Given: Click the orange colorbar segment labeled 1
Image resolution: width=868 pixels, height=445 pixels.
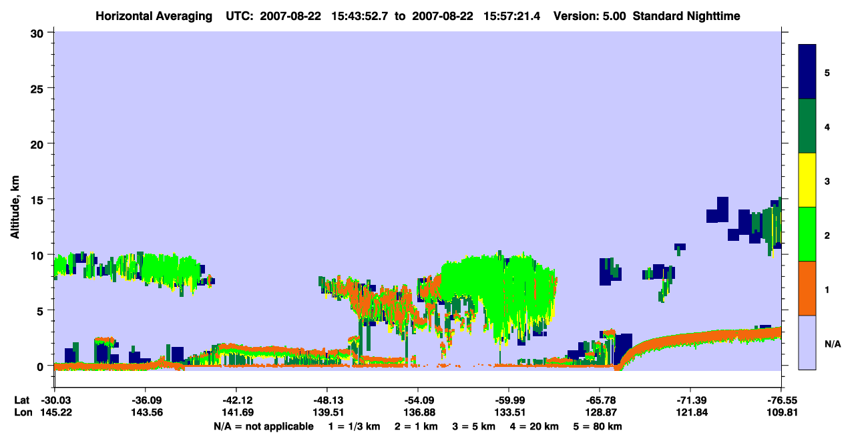Looking at the screenshot, I should [x=807, y=288].
